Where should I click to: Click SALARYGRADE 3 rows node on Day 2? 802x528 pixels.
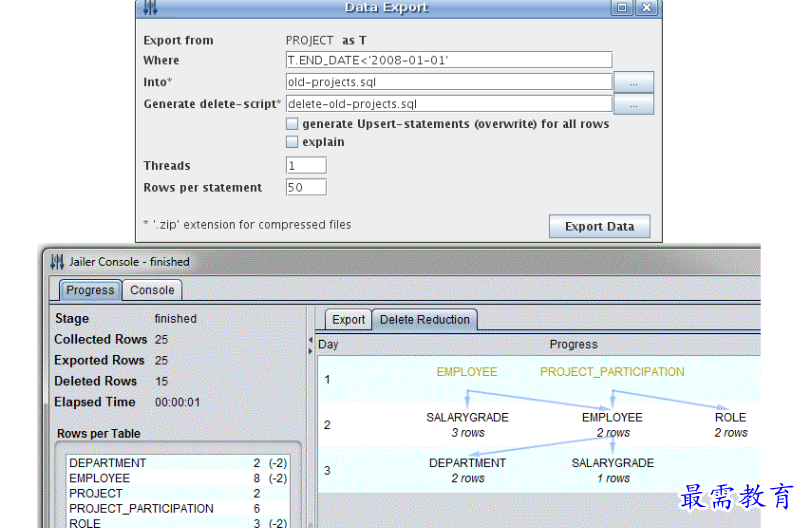click(x=467, y=425)
